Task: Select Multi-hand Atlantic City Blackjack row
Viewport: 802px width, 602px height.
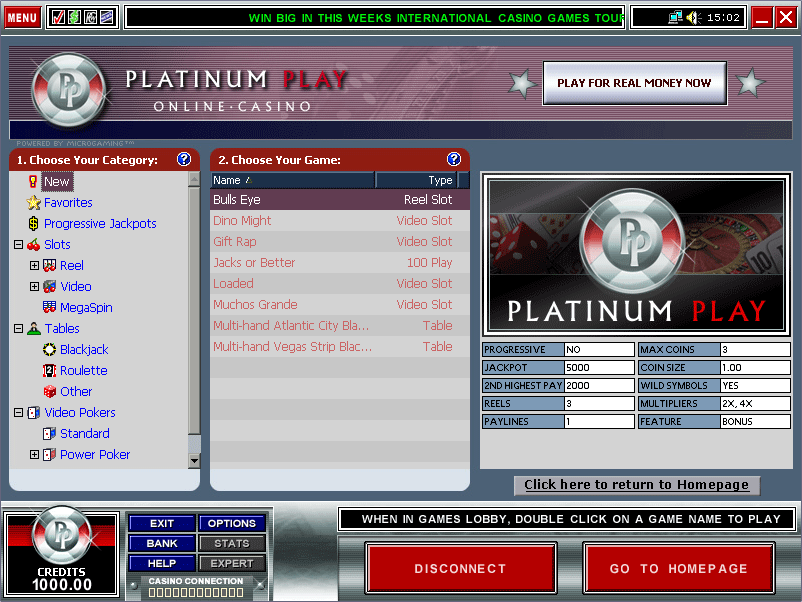Action: tap(340, 325)
